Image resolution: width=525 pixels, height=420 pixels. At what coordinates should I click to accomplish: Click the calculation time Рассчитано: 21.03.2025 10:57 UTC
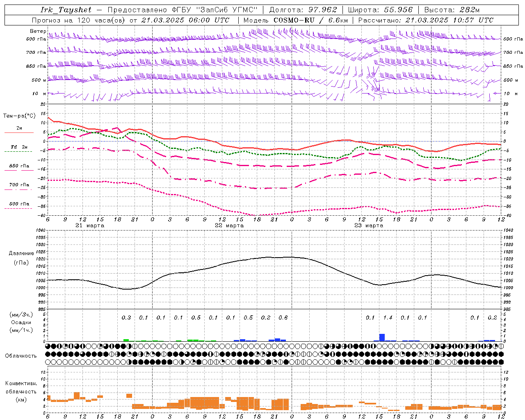click(426, 20)
